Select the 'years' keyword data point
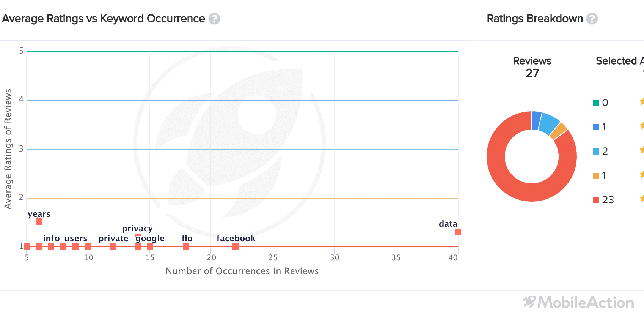The width and height of the screenshot is (644, 327). (x=39, y=221)
